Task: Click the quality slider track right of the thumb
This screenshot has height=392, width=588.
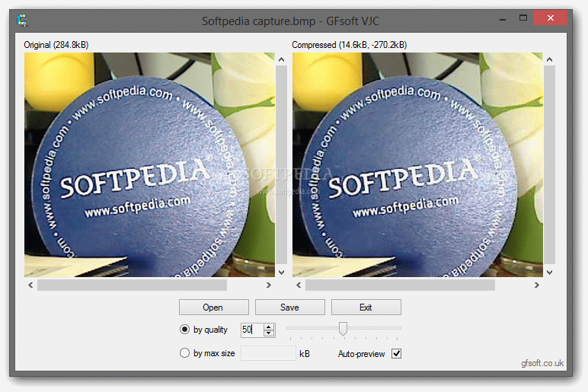Action: 374,328
